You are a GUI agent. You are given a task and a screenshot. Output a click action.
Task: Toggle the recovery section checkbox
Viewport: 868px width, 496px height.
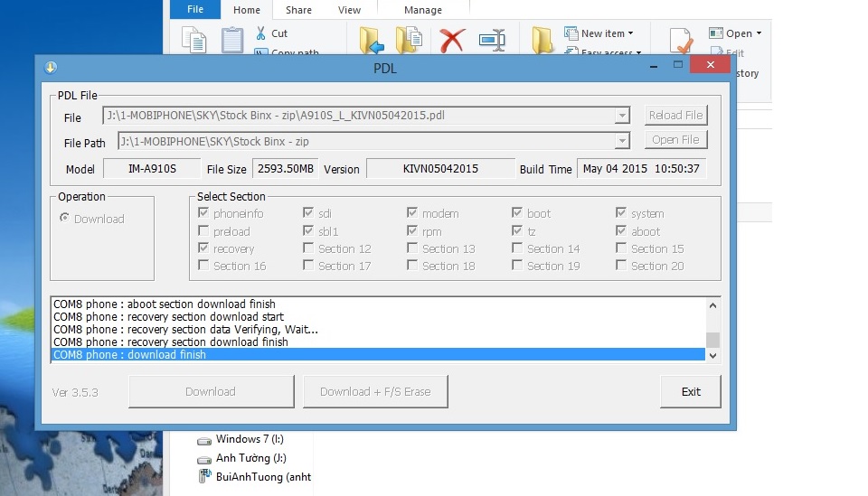tap(203, 248)
